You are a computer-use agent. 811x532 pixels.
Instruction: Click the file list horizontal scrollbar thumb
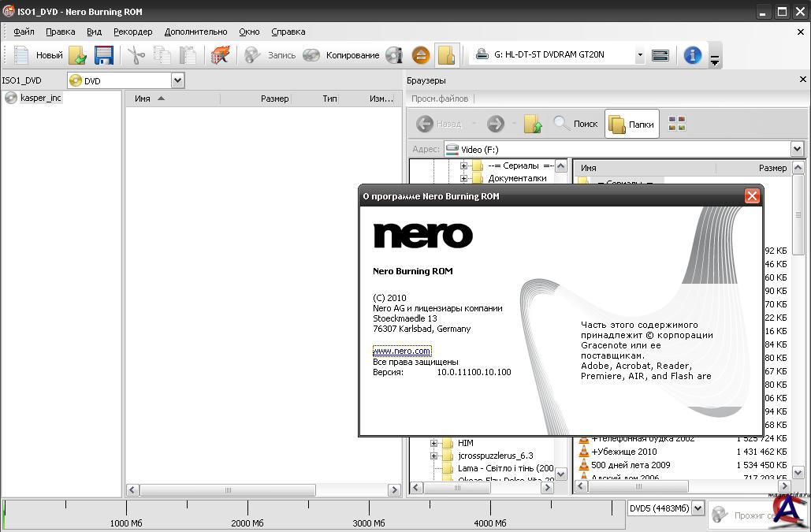click(229, 489)
